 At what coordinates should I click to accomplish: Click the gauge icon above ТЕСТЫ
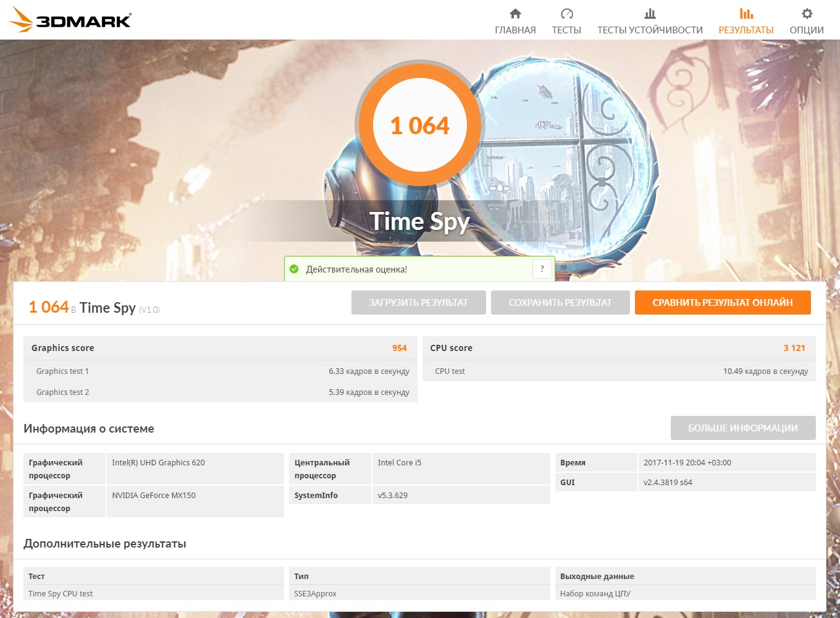566,14
